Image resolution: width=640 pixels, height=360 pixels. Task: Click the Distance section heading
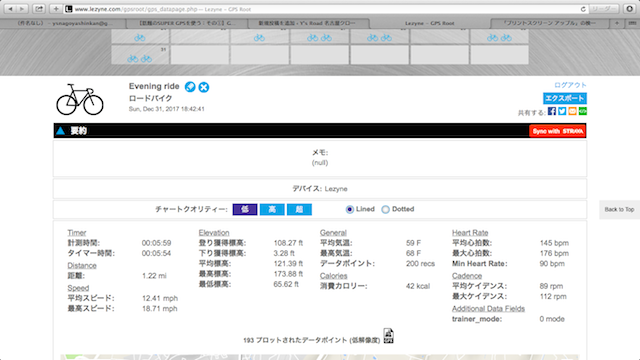[x=82, y=266]
